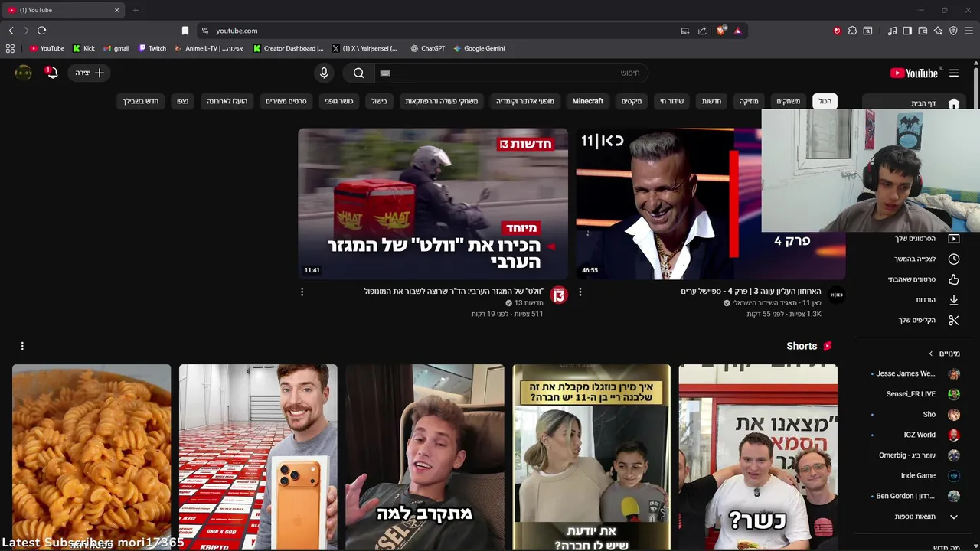980x551 pixels.
Task: Open the Leo AI sparkle icon
Action: (938, 31)
